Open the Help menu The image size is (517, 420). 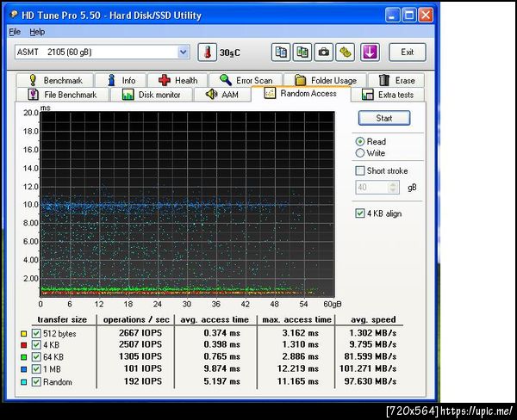pyautogui.click(x=37, y=32)
